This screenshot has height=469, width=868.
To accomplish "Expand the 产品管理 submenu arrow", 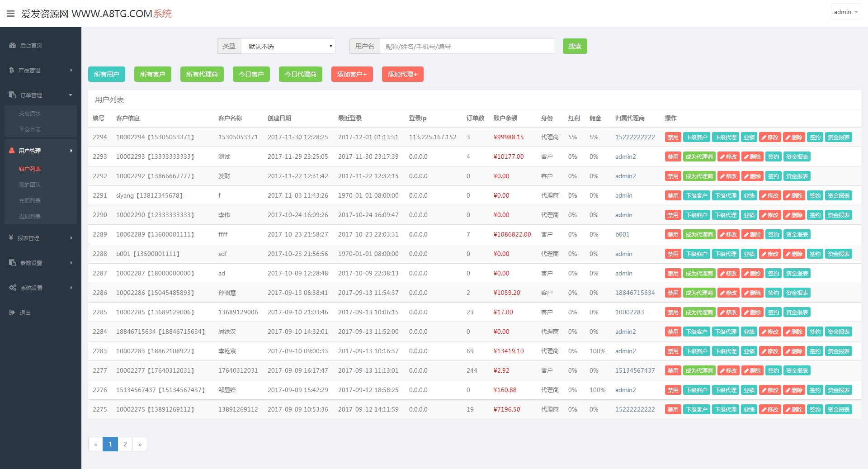I will pos(71,70).
